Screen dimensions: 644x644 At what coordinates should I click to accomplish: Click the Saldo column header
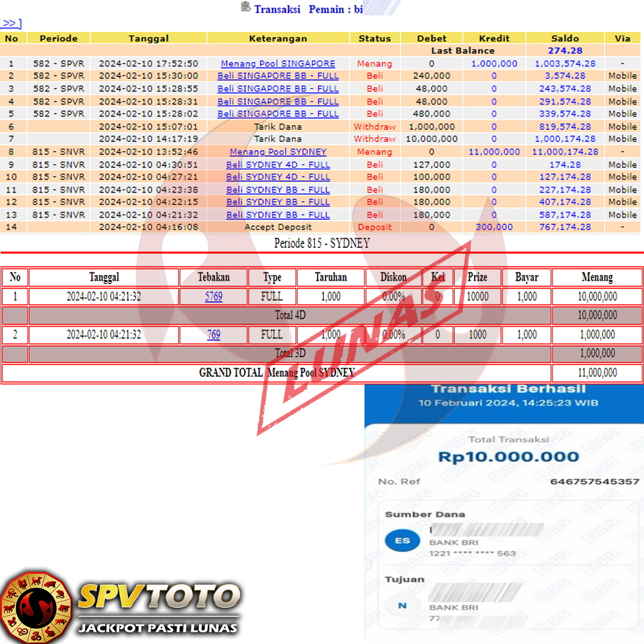(x=565, y=39)
